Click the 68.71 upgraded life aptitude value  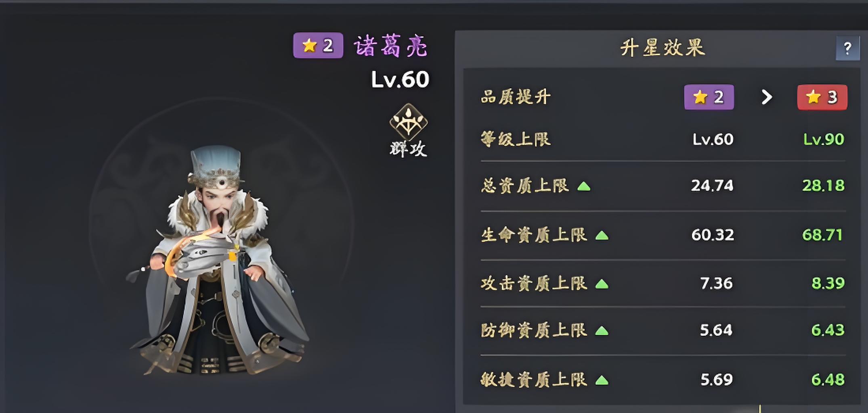pyautogui.click(x=822, y=235)
